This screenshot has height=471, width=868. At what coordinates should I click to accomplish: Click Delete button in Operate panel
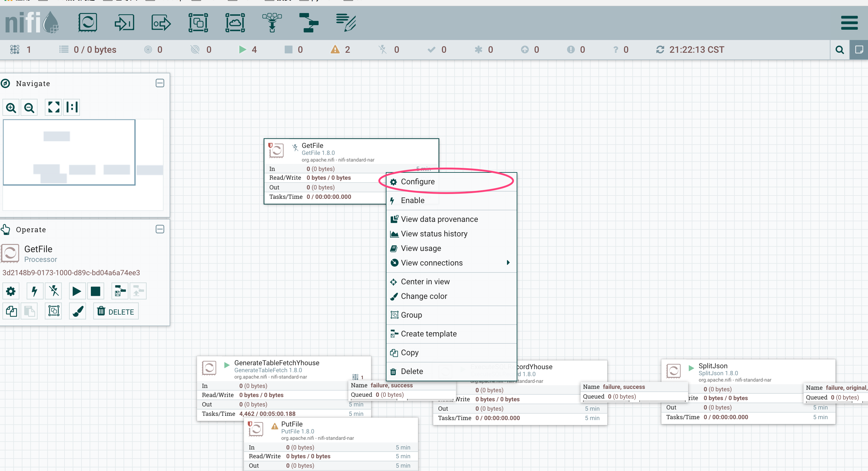coord(116,312)
